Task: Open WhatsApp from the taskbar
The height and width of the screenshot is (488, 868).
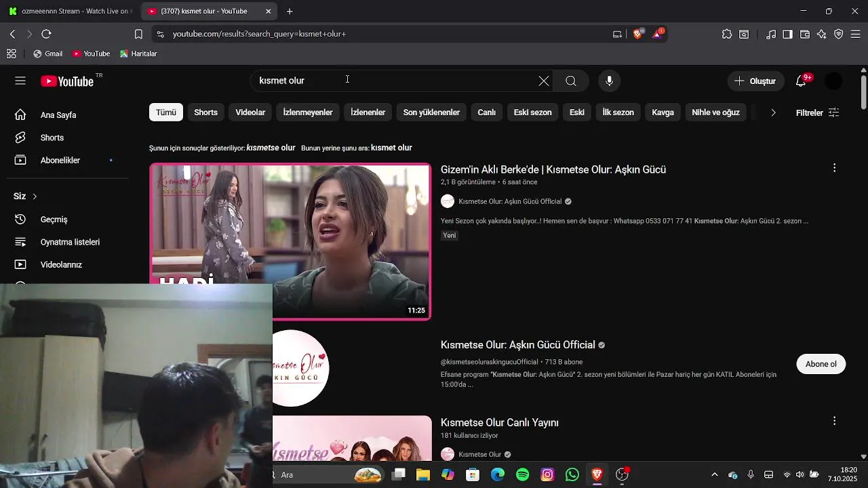Action: [572, 474]
